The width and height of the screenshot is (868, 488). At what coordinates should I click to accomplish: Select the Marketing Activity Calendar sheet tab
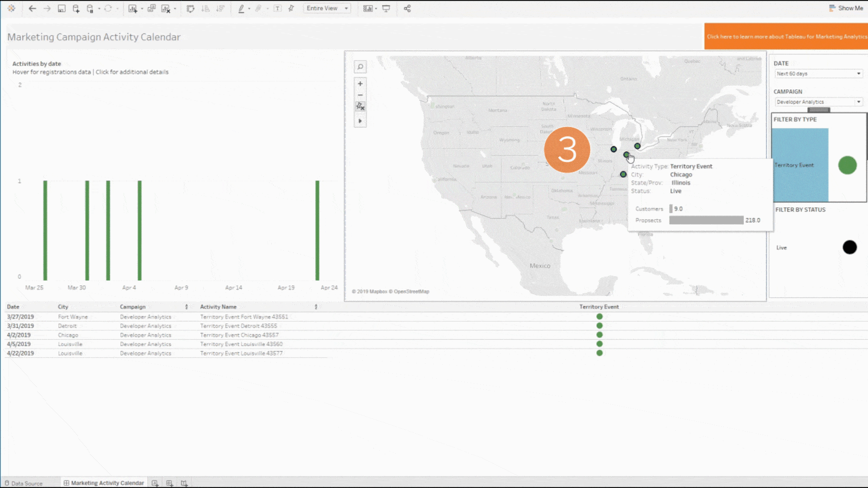click(104, 483)
